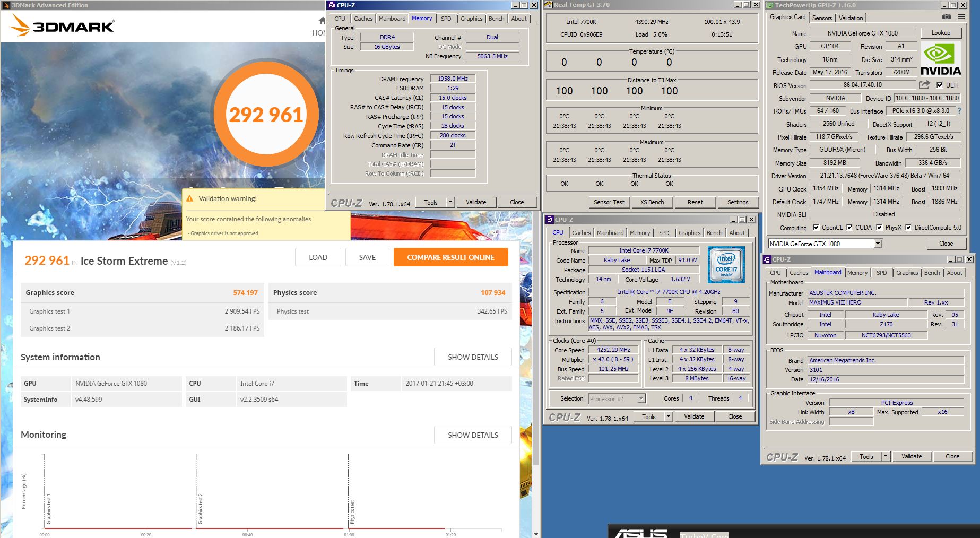
Task: Click Validate in CPU-Z Memory window
Action: 476,202
